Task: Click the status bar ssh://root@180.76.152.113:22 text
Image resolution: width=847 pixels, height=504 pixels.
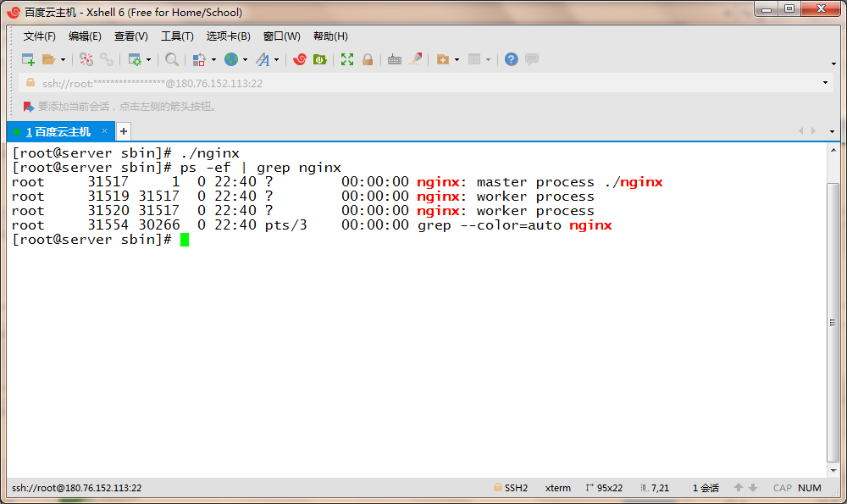Action: tap(77, 488)
